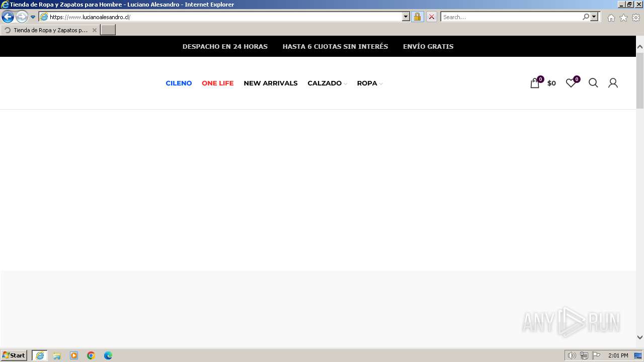Open the CILENO menu link
Viewport: 644px width, 362px height.
click(x=179, y=83)
